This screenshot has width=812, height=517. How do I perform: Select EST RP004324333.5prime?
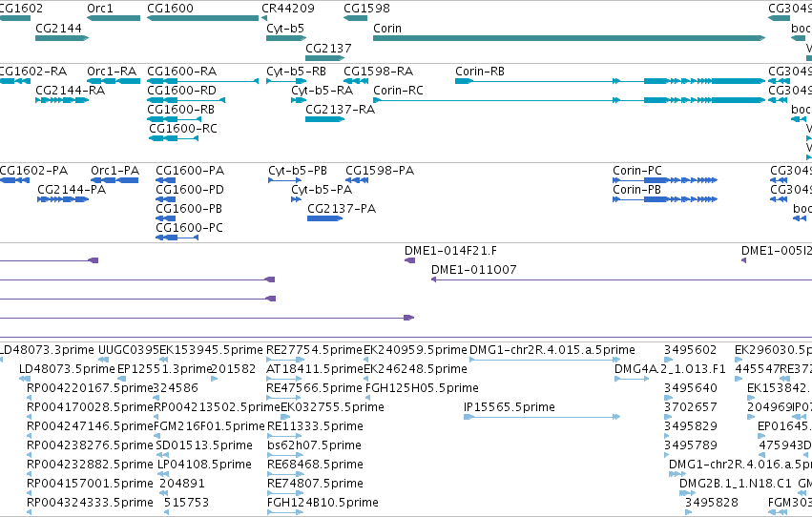[x=90, y=504]
